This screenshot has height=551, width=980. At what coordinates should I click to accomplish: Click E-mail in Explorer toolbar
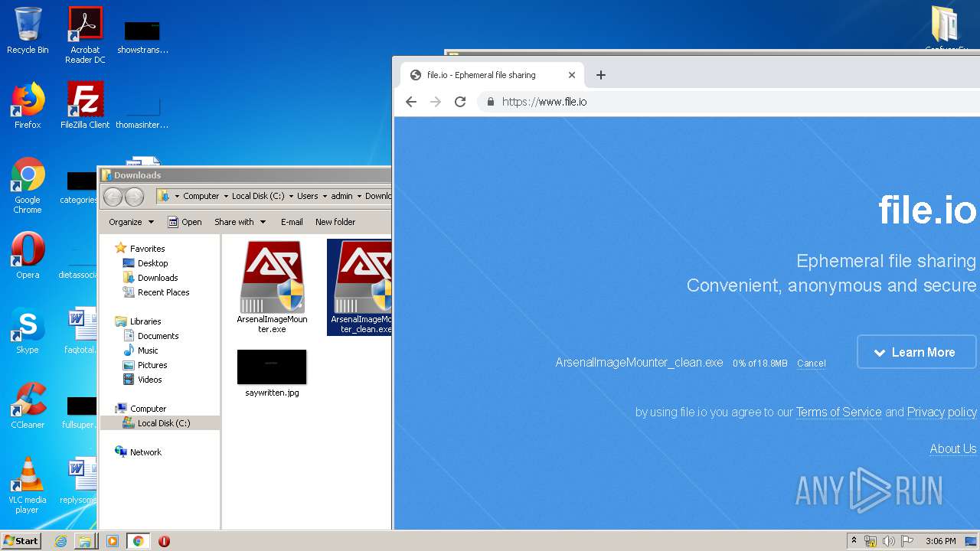coord(292,222)
